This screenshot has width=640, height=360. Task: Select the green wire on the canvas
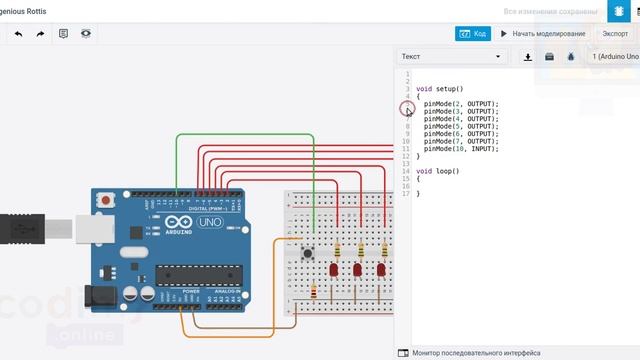245,134
